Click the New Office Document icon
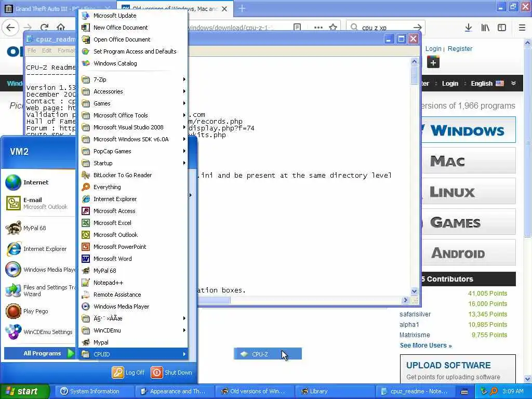This screenshot has width=532, height=399. (86, 28)
